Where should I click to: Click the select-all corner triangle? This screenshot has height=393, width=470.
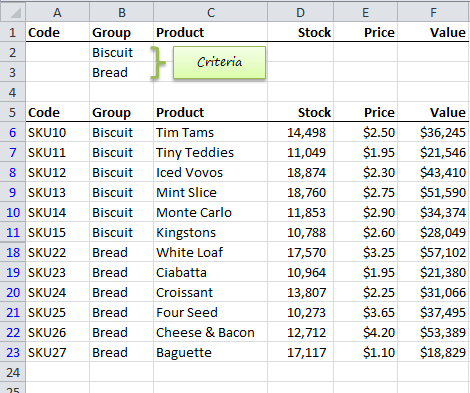[x=13, y=12]
